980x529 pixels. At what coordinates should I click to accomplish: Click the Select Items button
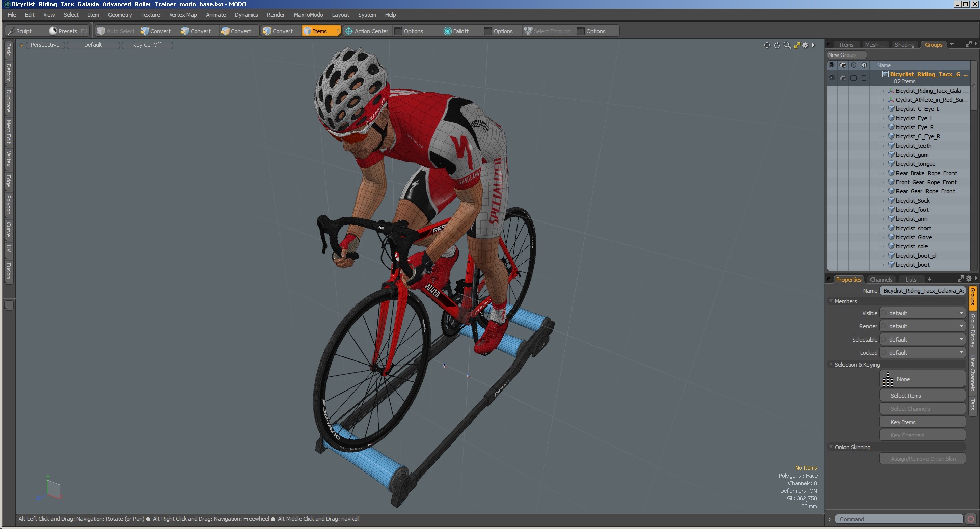tap(922, 396)
